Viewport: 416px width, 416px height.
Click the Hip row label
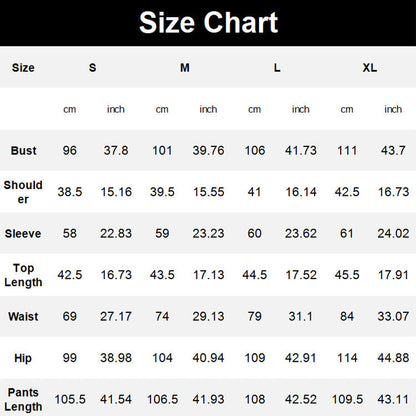click(23, 358)
